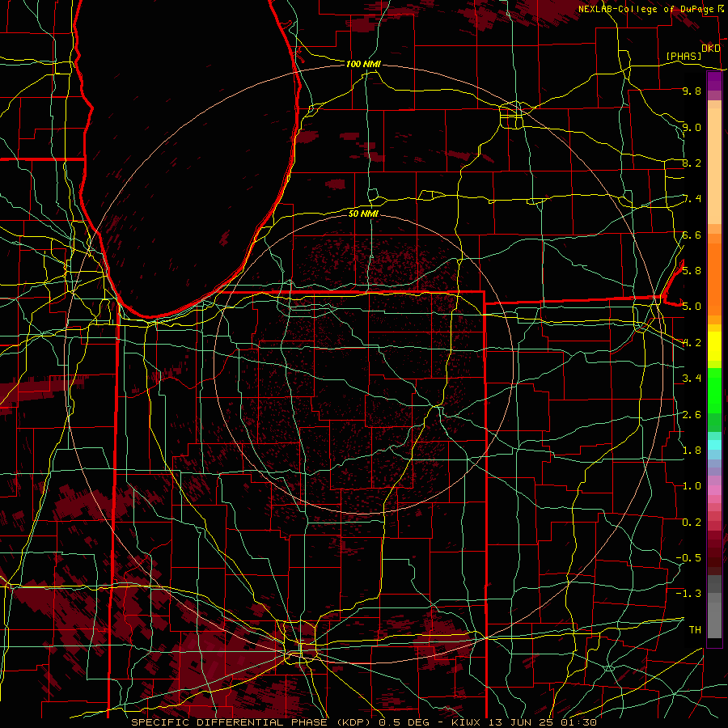Screen dimensions: 728x728
Task: Click the 9.0 value on the color scale
Action: click(692, 127)
